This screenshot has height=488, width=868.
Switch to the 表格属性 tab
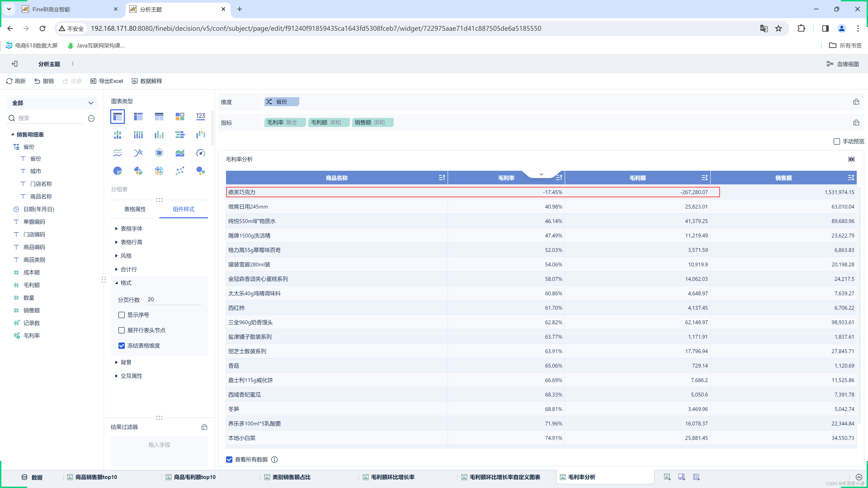click(x=135, y=209)
